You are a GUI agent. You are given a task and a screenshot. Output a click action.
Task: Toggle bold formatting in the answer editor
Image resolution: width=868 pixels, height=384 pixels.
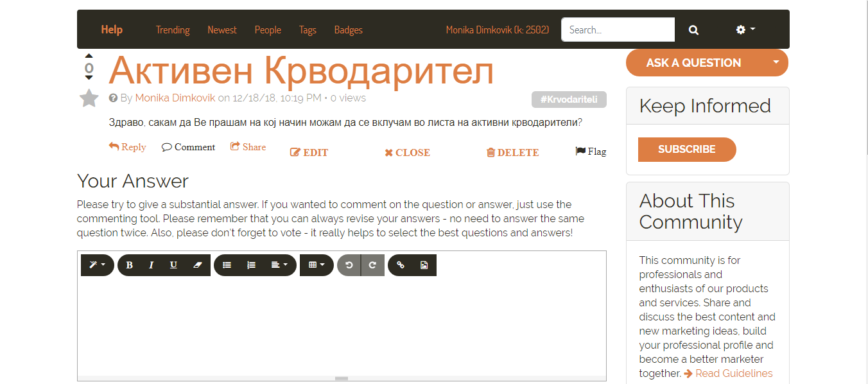click(130, 265)
